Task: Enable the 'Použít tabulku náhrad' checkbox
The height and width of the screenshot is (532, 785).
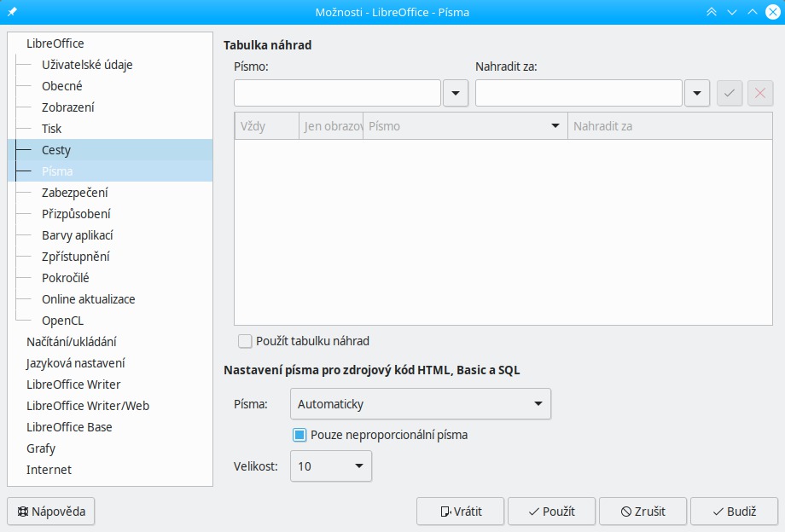Action: click(x=245, y=341)
